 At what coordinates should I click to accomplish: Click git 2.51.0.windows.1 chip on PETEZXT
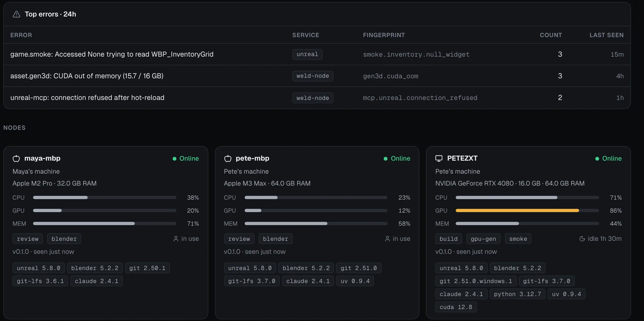click(476, 281)
